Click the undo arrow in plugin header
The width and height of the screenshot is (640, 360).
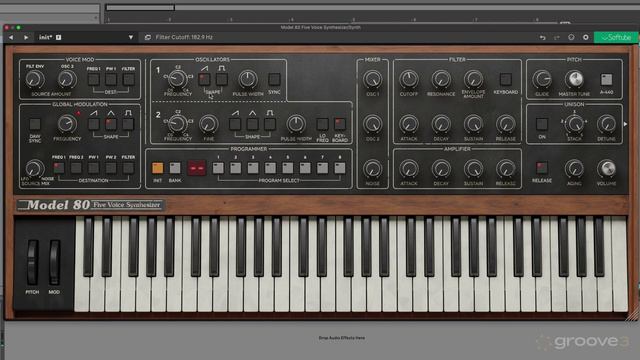coord(542,38)
